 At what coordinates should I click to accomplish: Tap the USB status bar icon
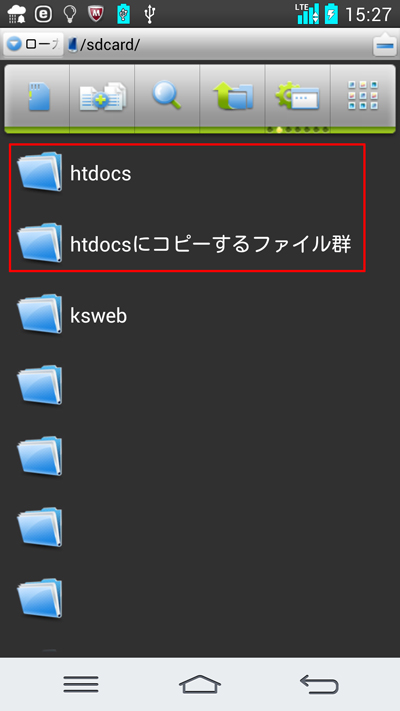pyautogui.click(x=150, y=15)
